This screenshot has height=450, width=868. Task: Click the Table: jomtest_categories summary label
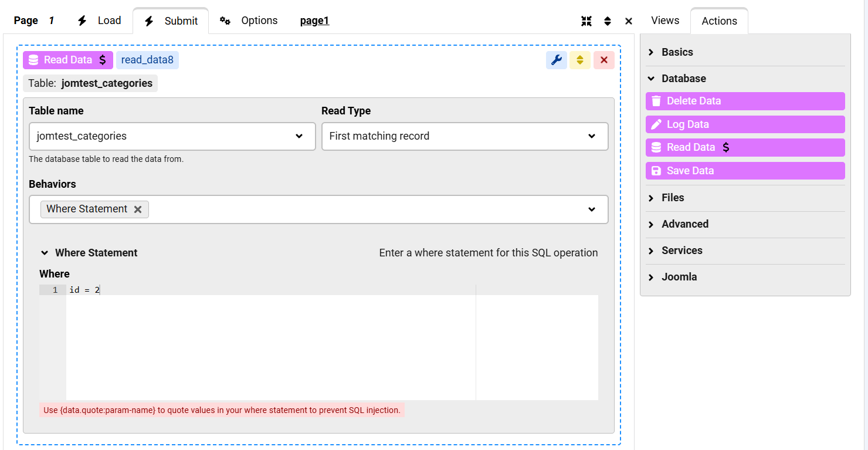[x=90, y=83]
